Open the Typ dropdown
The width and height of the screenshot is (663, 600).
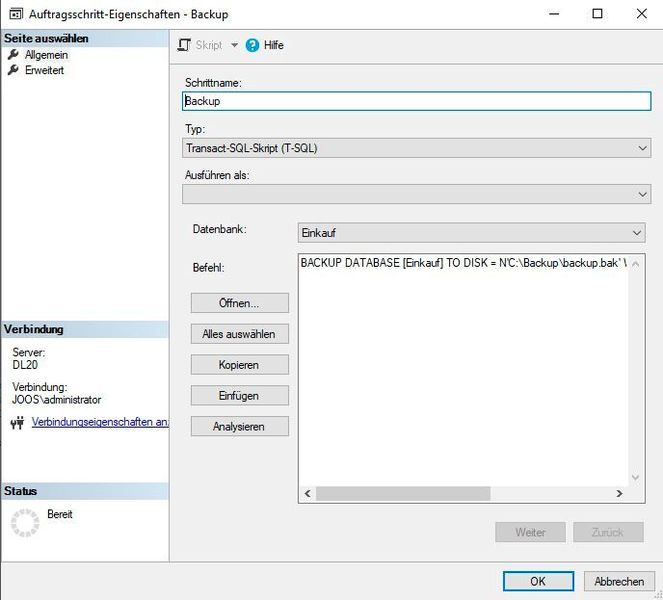pos(416,148)
